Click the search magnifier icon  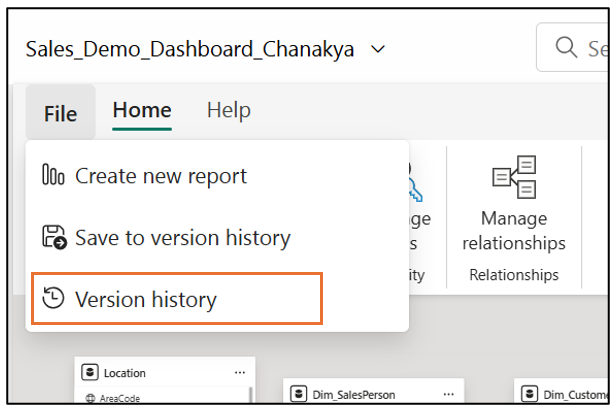tap(566, 47)
